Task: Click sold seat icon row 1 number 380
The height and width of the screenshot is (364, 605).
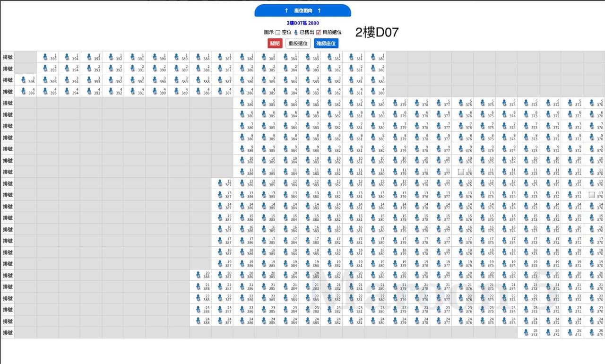Action: coord(373,57)
